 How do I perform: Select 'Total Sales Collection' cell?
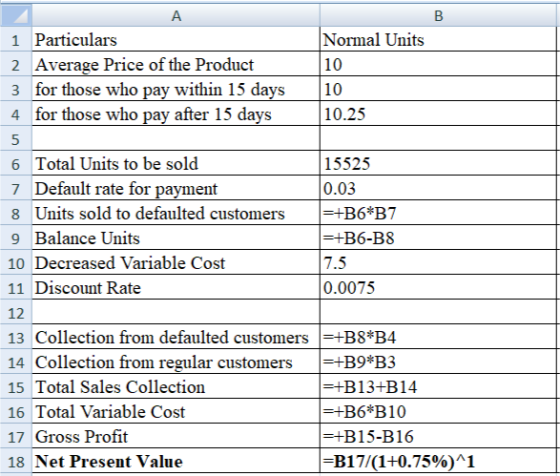click(176, 387)
